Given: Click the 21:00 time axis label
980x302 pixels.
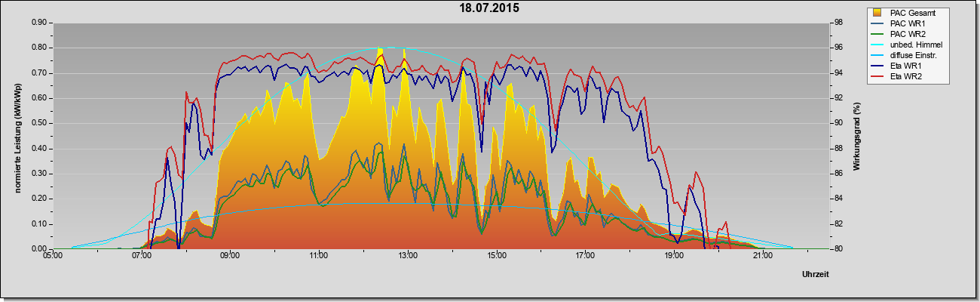Looking at the screenshot, I should pos(763,256).
